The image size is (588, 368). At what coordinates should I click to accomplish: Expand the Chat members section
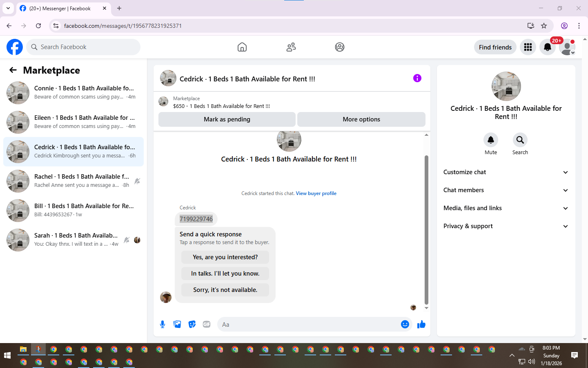(506, 190)
